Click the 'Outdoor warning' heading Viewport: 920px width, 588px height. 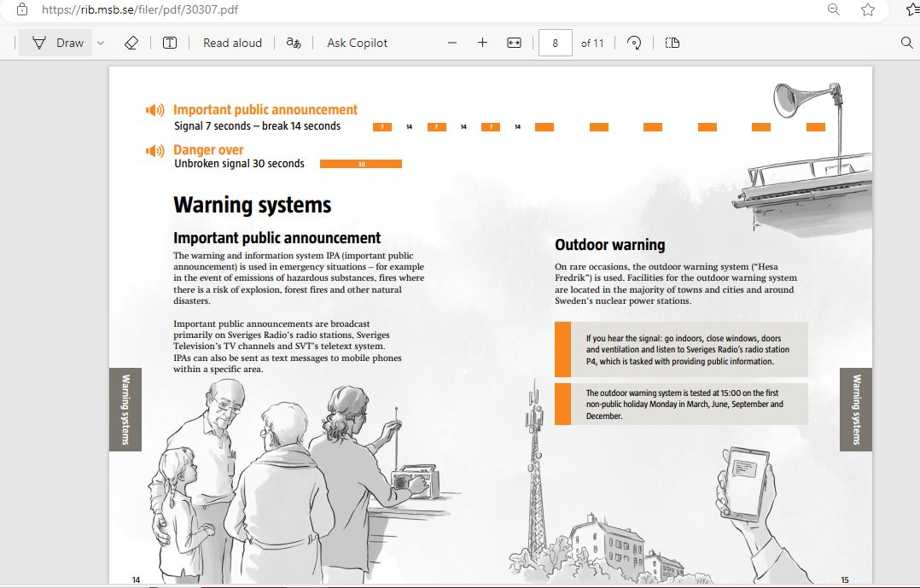coord(610,245)
